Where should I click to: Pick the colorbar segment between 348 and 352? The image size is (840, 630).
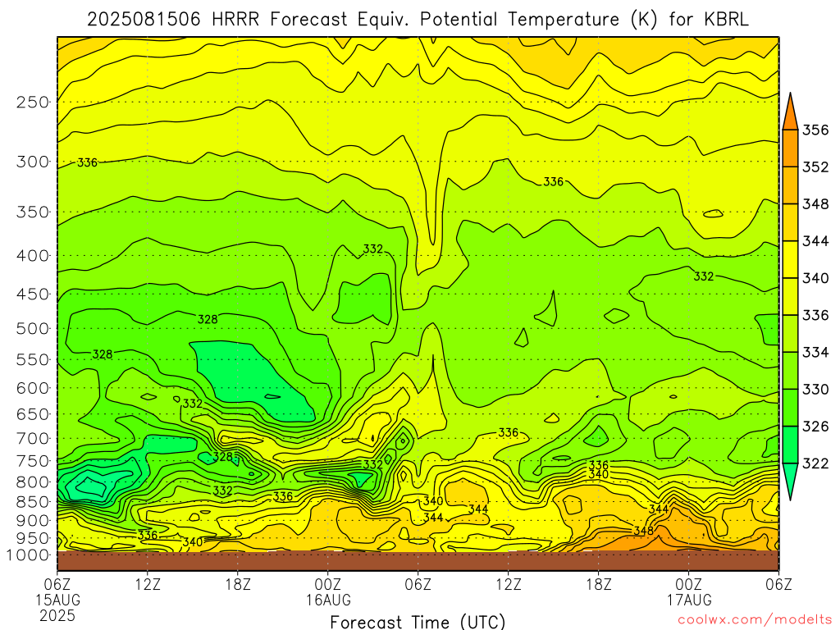[791, 185]
